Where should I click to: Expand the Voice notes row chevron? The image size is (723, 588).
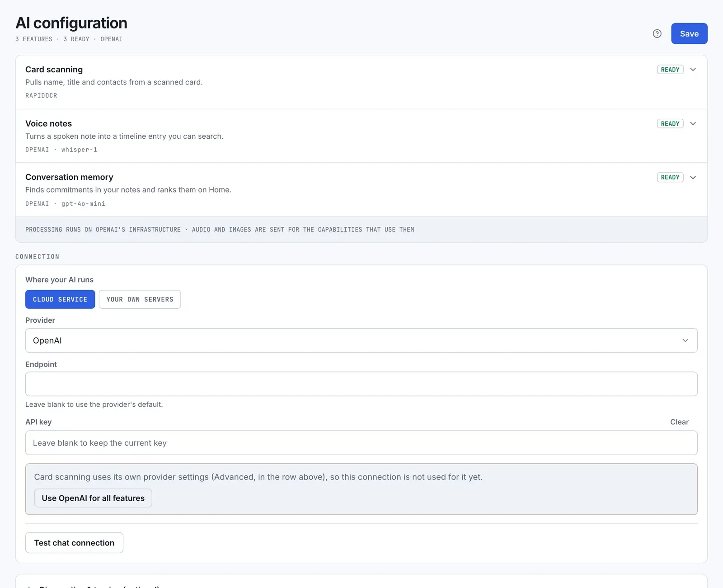coord(693,124)
